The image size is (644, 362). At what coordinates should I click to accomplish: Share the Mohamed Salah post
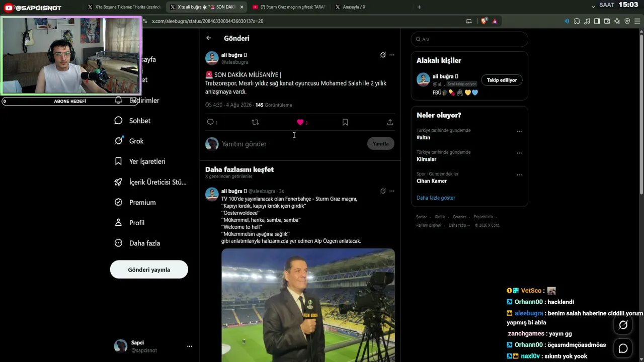tap(390, 122)
